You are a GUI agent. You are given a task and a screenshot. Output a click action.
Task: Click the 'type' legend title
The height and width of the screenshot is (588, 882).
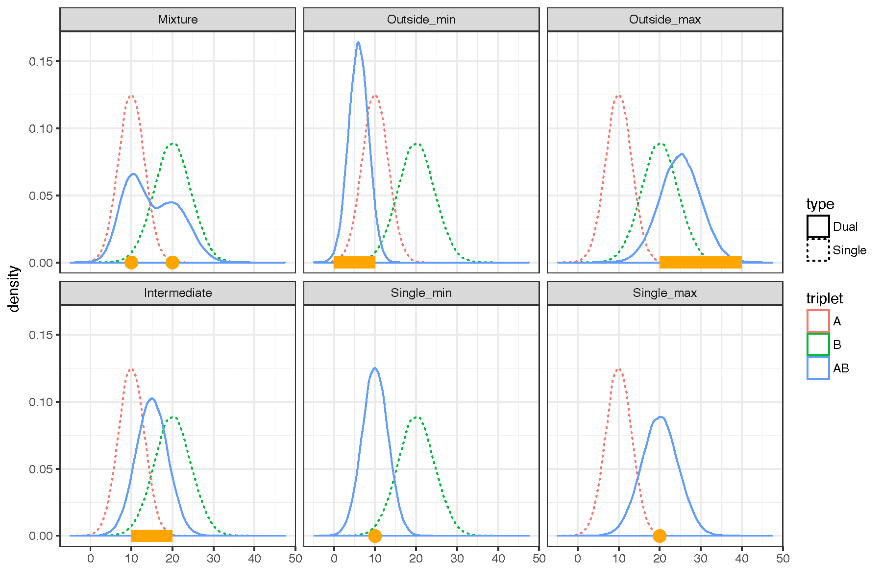(820, 204)
